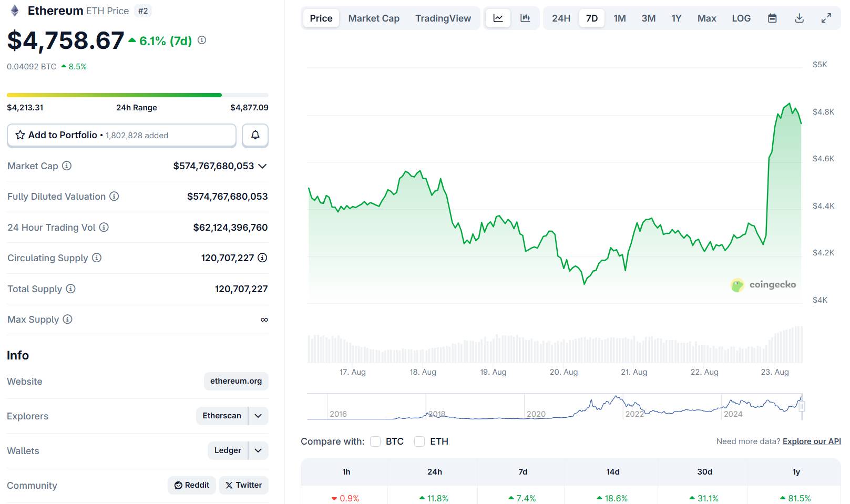Click the 2020 area in the navigator timeline
Screen dimensions: 850x504
536,414
